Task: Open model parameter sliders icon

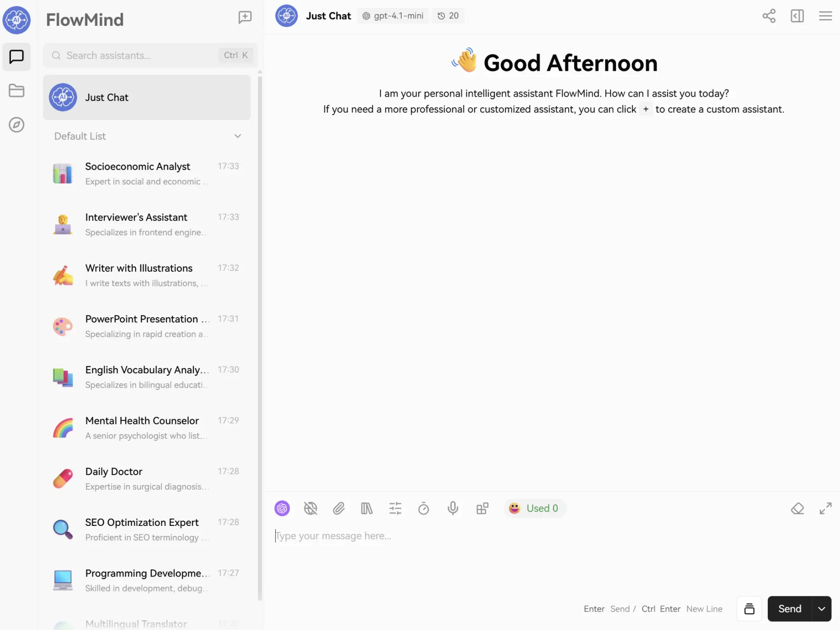Action: coord(395,508)
